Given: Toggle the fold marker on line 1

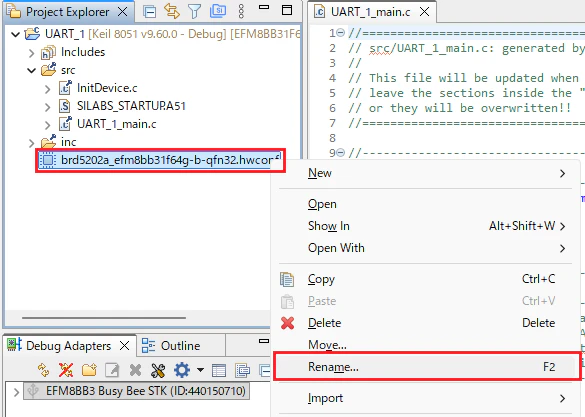Looking at the screenshot, I should (340, 33).
